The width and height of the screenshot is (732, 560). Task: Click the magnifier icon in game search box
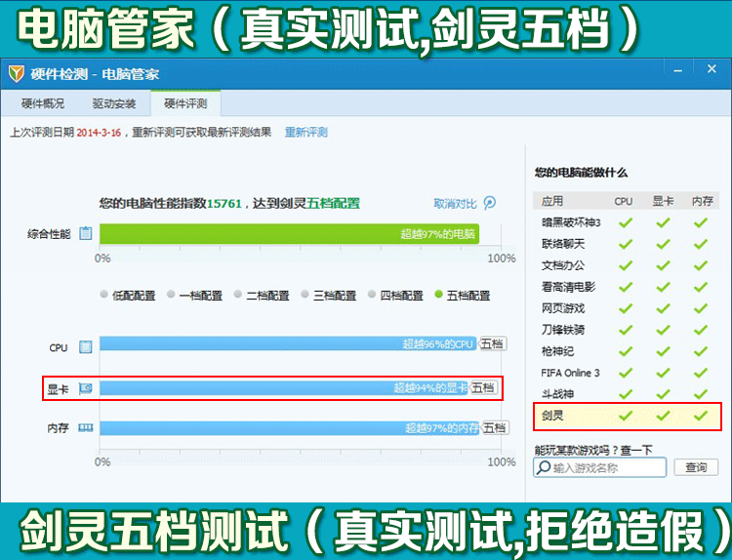544,467
